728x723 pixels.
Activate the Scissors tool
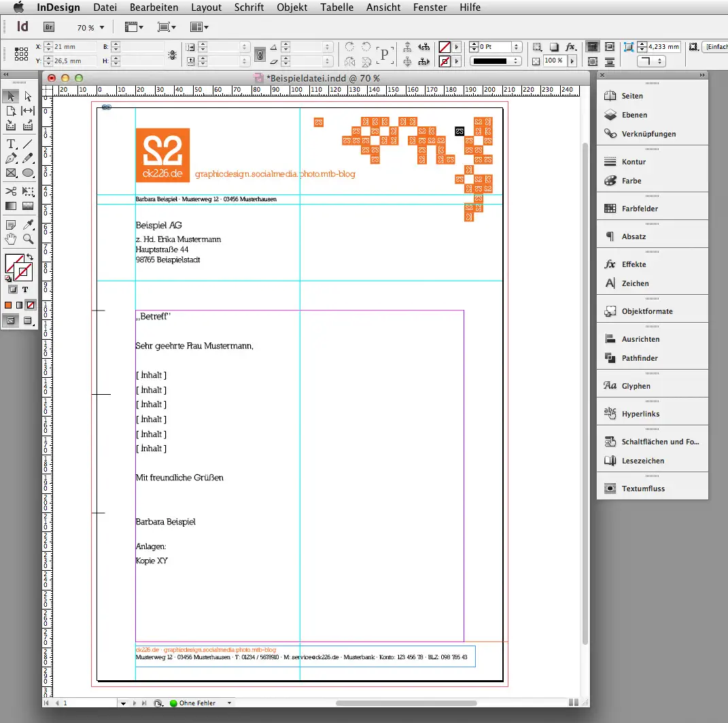pos(10,190)
